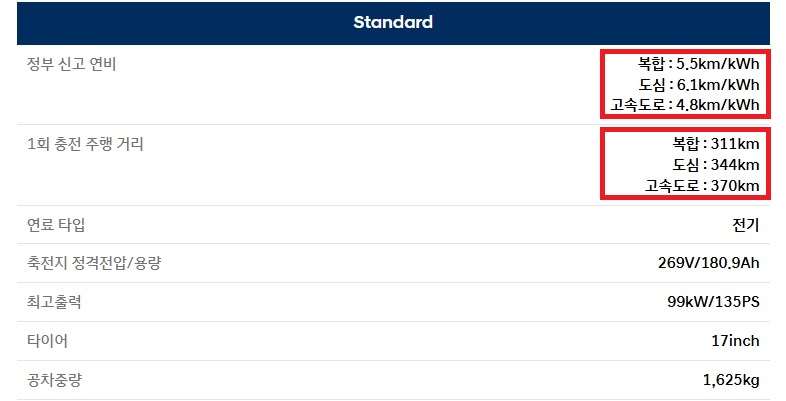Screen dimensions: 786x401
Task: Click the Standard trim header tab
Action: coord(392,22)
